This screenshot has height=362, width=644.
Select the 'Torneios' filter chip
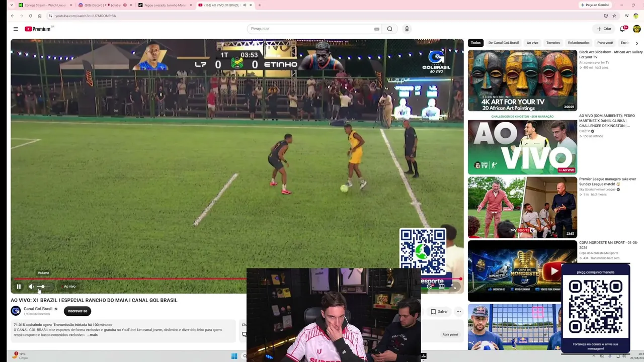point(553,43)
